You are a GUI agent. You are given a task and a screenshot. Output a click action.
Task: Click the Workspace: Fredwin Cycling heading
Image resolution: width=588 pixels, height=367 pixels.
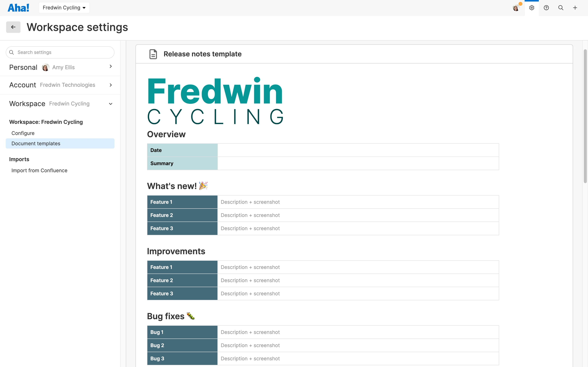coord(46,122)
